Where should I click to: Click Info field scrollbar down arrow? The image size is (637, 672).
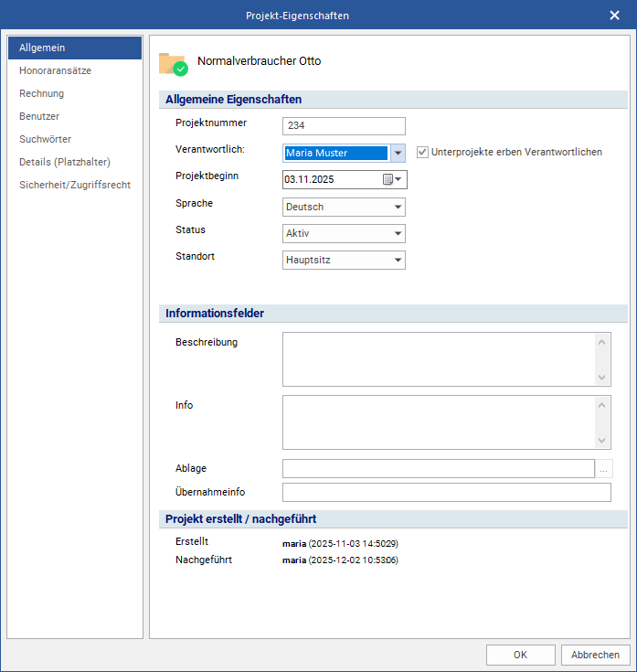tap(602, 441)
